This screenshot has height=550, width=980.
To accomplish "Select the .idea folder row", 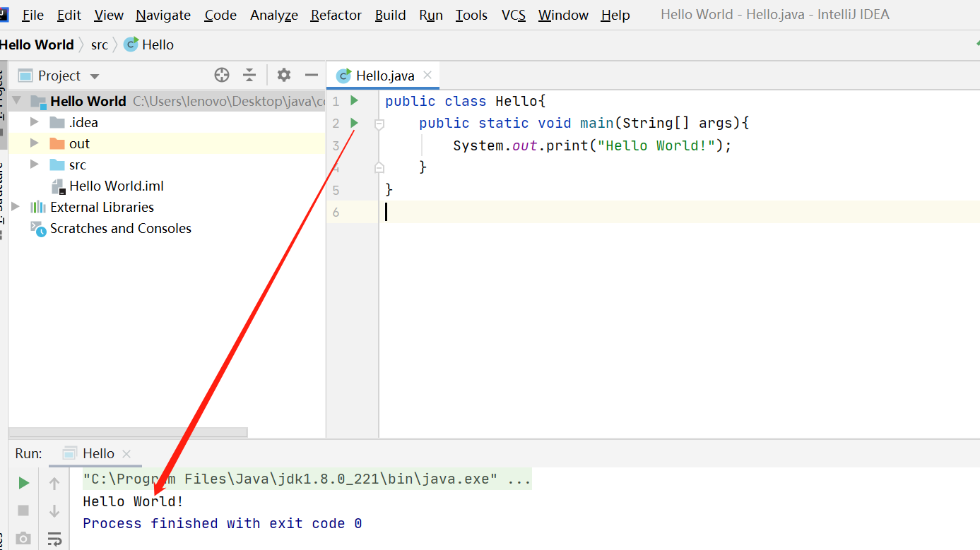I will [166, 122].
